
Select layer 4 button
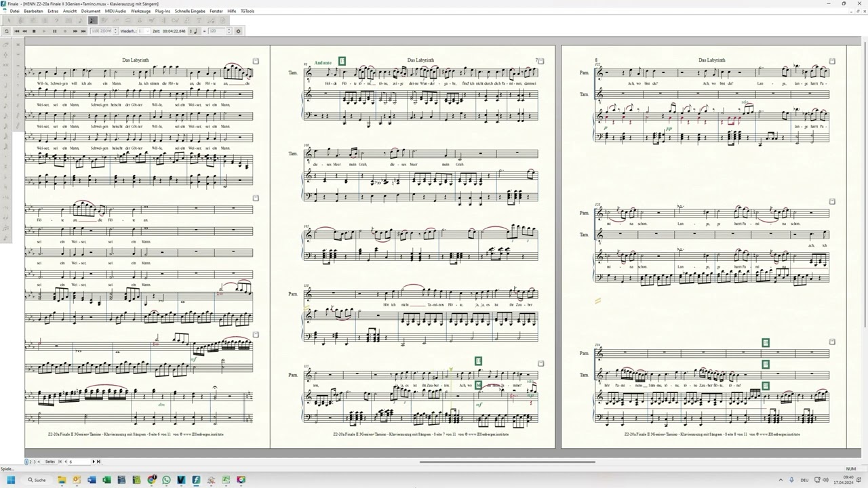(x=39, y=462)
